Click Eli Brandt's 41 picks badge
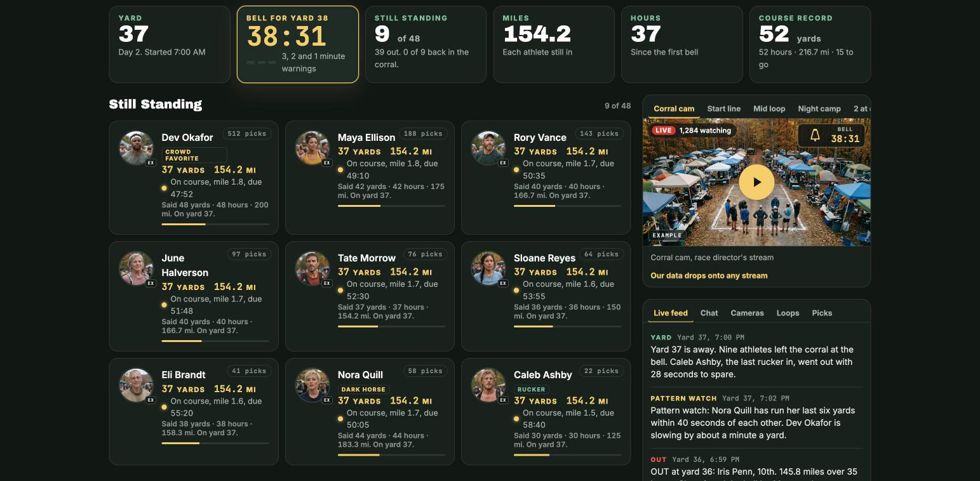Screen dimensions: 980x481 click(249, 371)
